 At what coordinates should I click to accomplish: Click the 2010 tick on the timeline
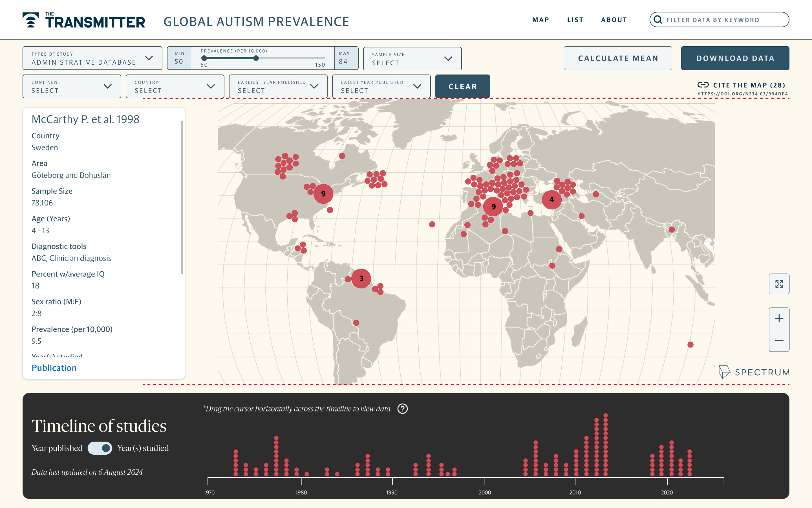[x=575, y=481]
